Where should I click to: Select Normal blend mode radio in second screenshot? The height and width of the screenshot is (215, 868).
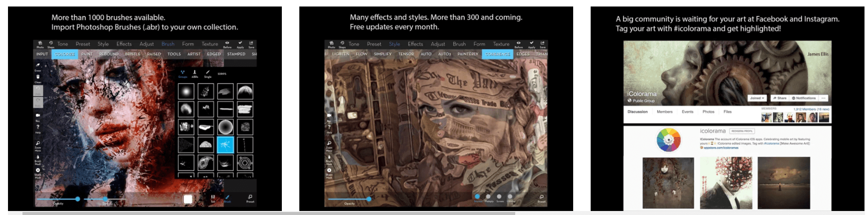(478, 196)
